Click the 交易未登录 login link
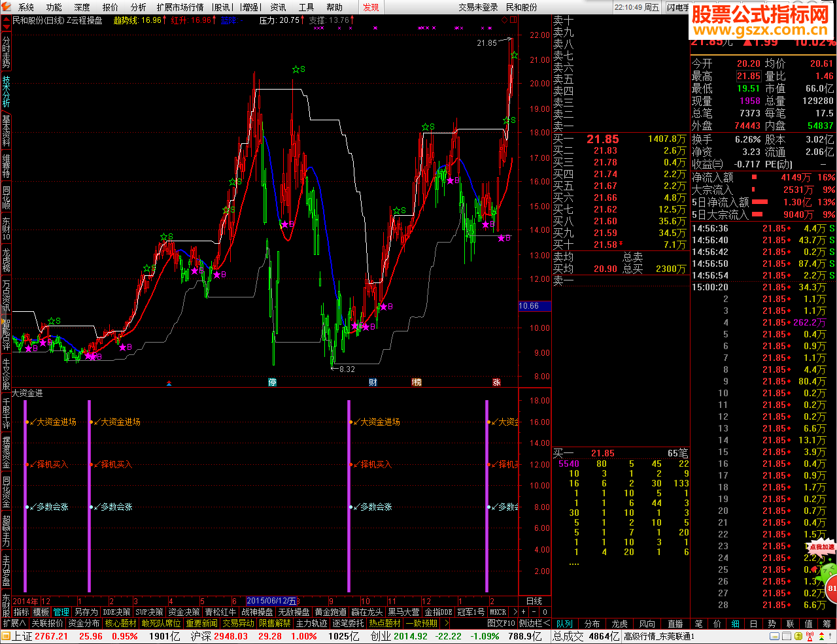Screen dimensions: 837x644 click(479, 7)
